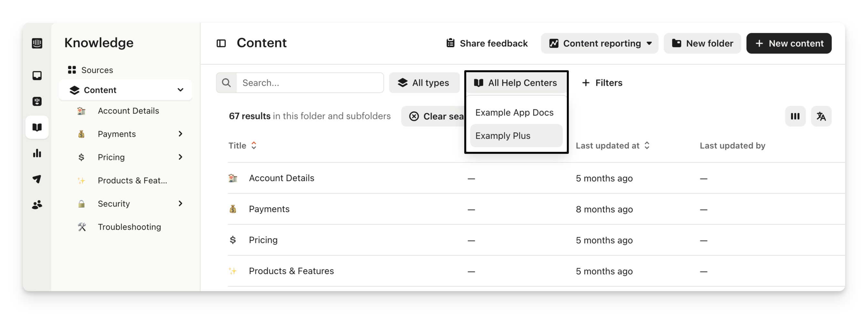Open the Inbox icon in left rail
The width and height of the screenshot is (868, 314).
37,76
